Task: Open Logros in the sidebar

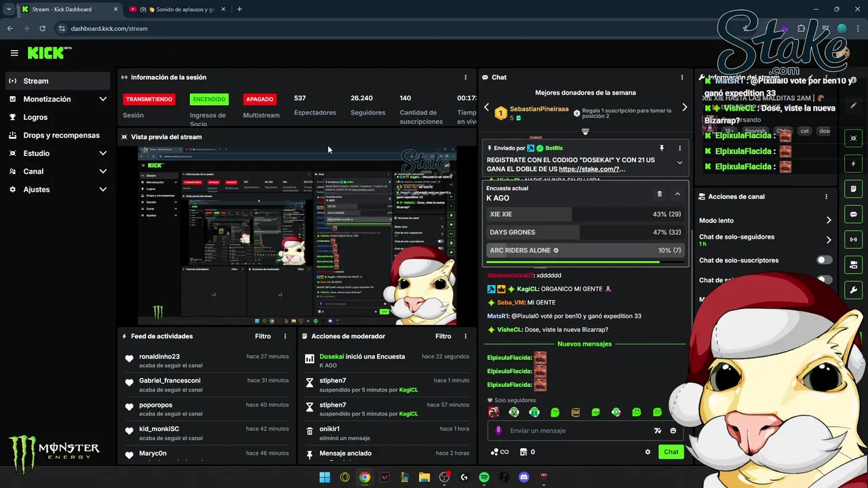Action: (x=58, y=117)
